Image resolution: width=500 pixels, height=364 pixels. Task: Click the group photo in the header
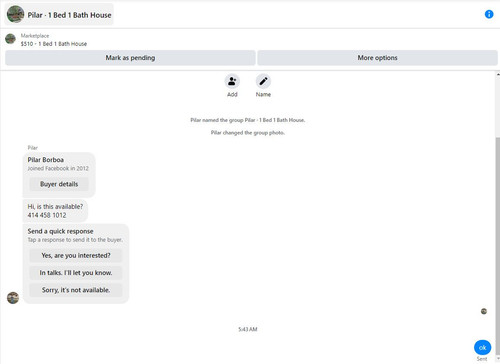coord(15,14)
